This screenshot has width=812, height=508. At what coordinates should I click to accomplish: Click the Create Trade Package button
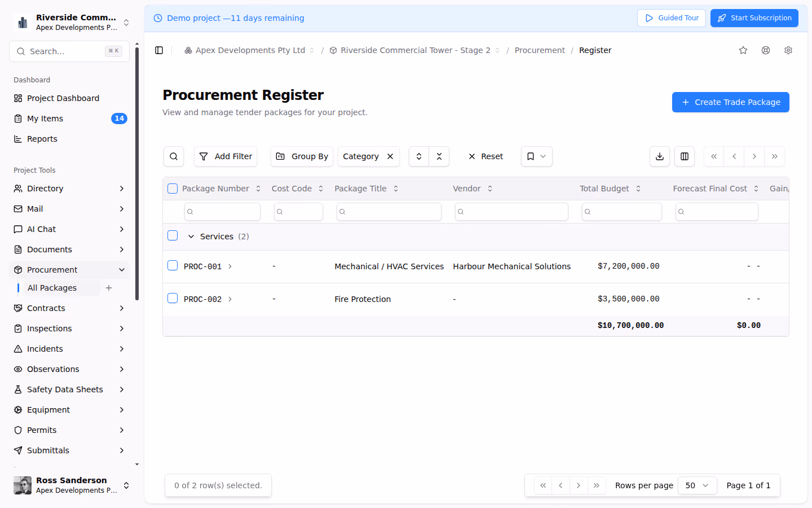click(730, 102)
